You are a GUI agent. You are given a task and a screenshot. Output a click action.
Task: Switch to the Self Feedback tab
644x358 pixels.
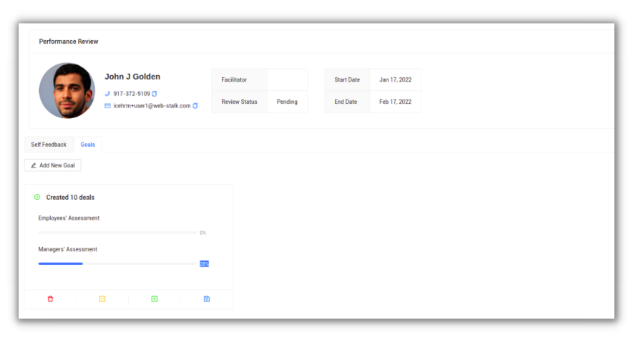click(49, 145)
